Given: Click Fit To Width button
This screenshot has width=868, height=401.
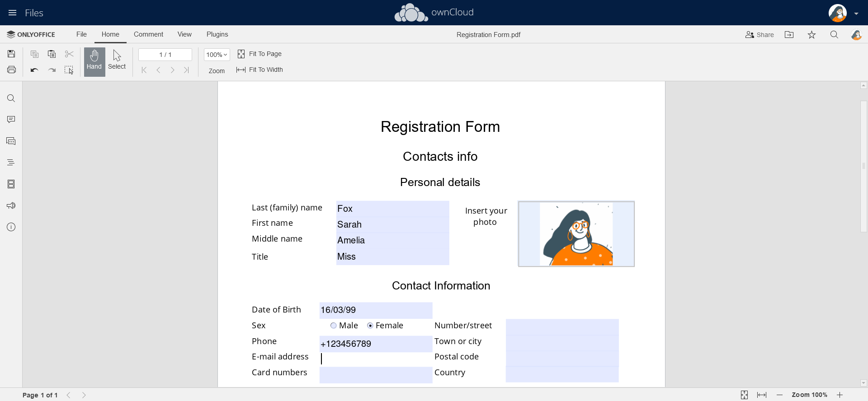Looking at the screenshot, I should pos(260,70).
